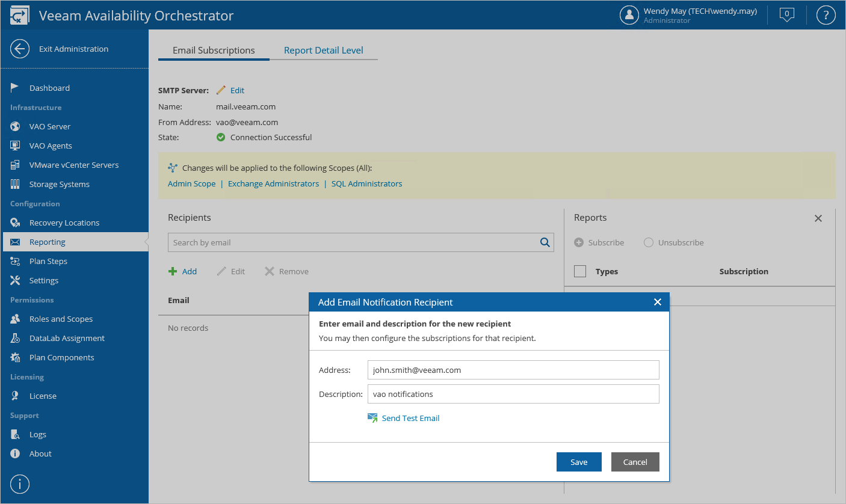The image size is (846, 504).
Task: Open the help question mark icon
Action: (826, 15)
